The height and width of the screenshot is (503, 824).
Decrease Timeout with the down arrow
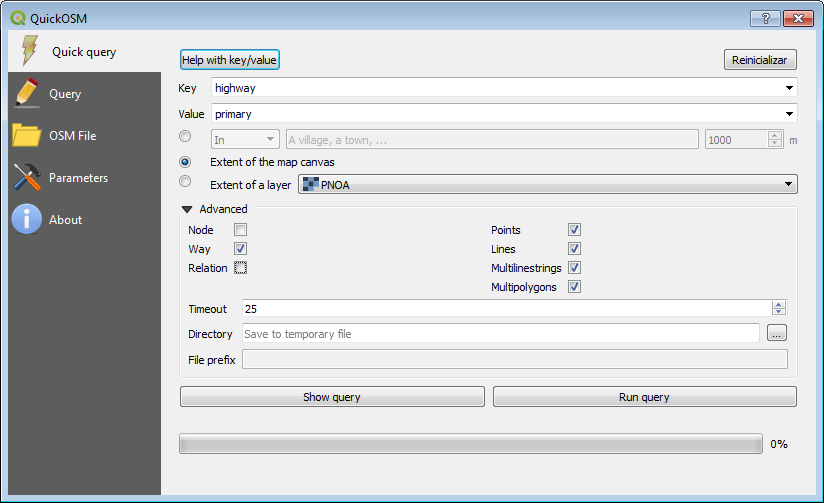coord(779,312)
